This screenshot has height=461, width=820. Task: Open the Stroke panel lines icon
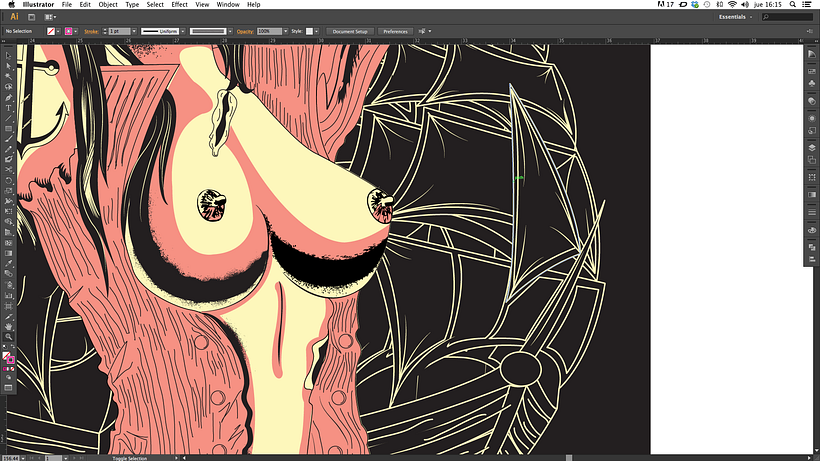(812, 212)
